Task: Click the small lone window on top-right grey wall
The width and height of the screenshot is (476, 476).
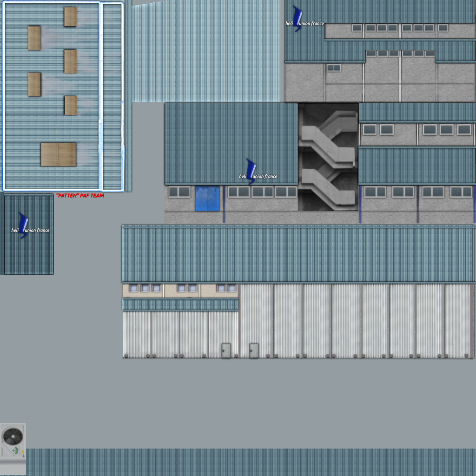Action: click(x=333, y=68)
